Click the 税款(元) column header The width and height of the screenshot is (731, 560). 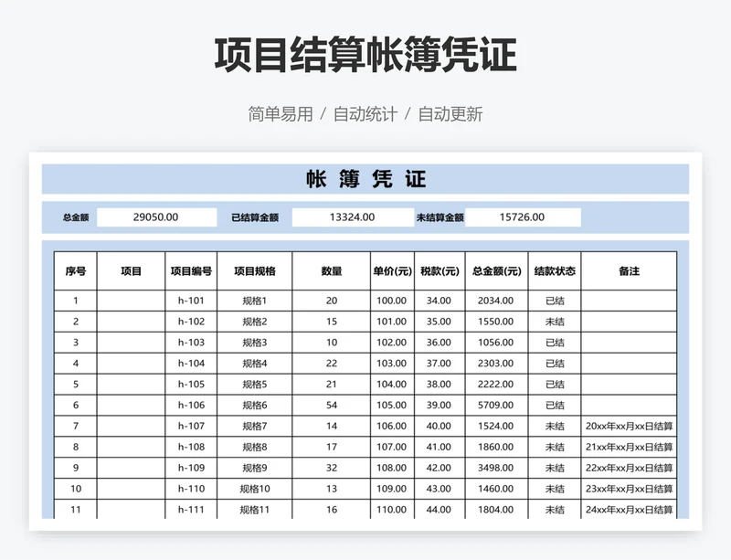440,271
